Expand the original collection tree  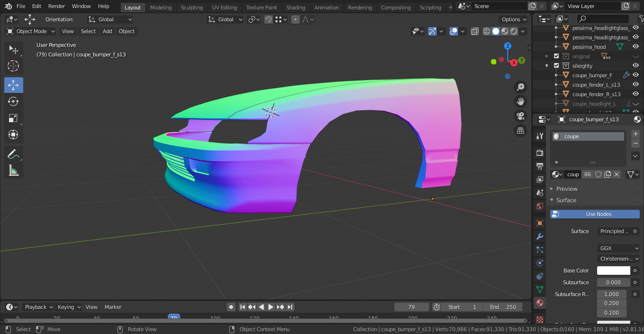[547, 56]
